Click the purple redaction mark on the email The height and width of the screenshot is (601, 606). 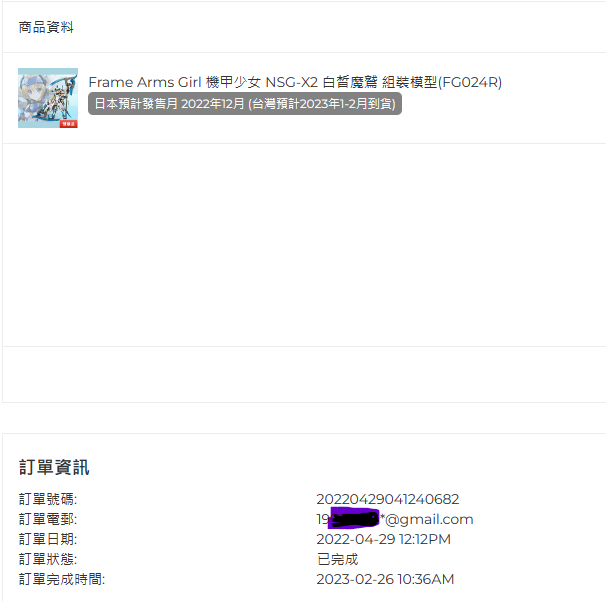[354, 518]
